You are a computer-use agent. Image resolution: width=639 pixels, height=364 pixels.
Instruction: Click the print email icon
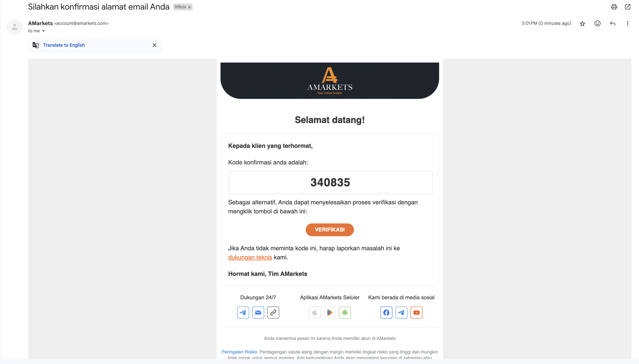(614, 7)
